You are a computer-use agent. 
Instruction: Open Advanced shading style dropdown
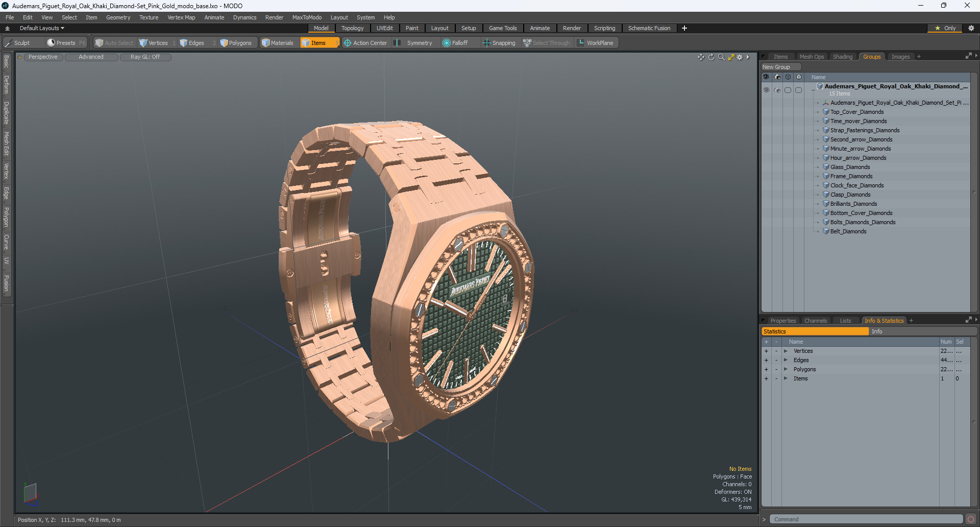(x=91, y=57)
